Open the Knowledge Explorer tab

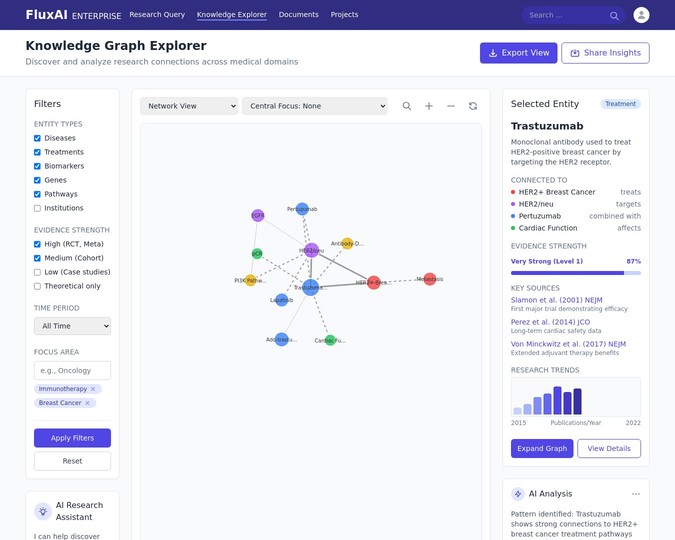tap(232, 15)
